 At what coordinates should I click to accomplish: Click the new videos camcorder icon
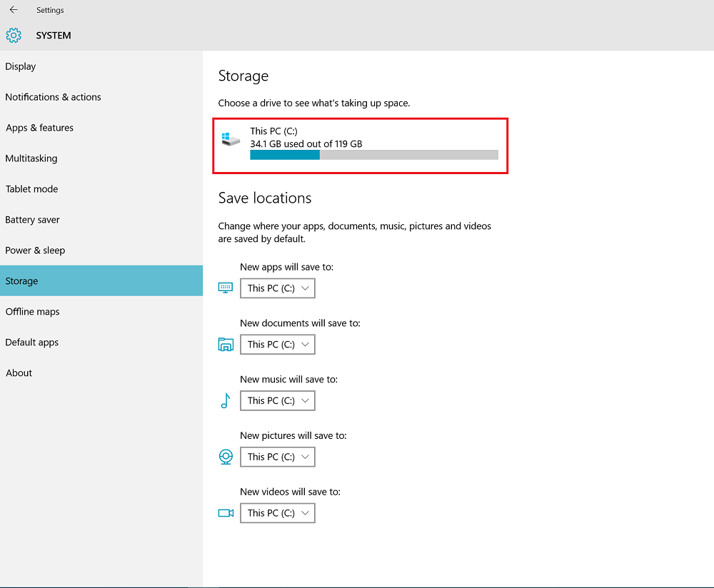point(226,513)
